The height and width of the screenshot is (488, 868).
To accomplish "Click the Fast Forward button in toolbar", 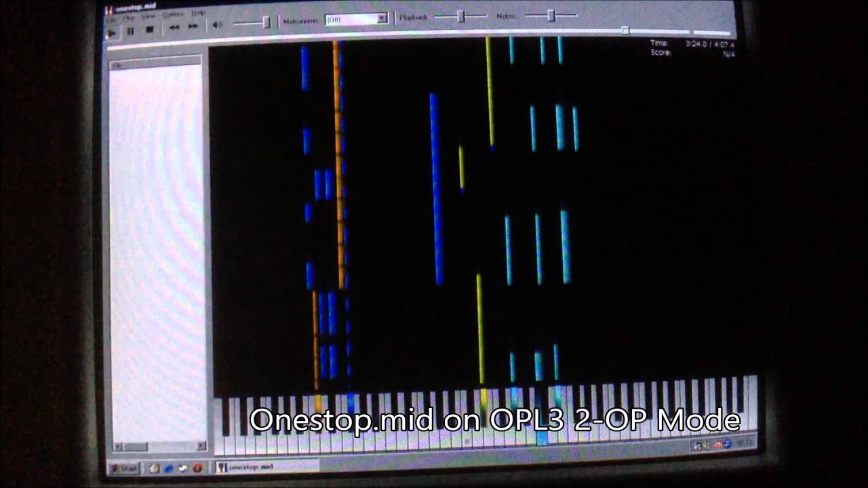I will pyautogui.click(x=193, y=26).
